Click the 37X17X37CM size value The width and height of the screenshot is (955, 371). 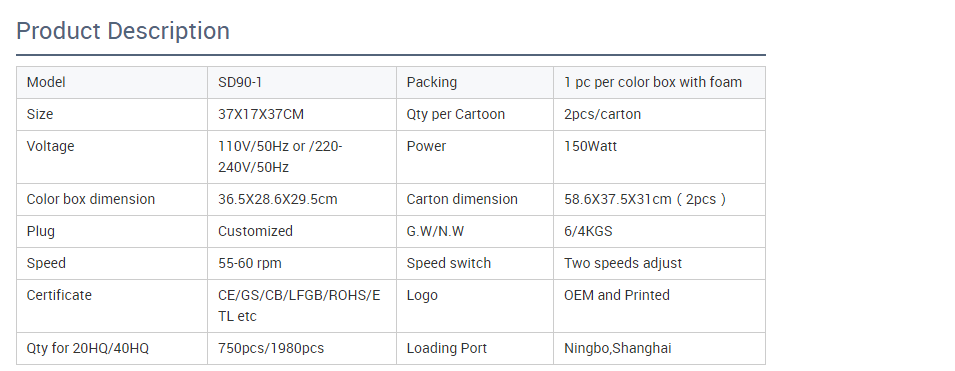(261, 114)
